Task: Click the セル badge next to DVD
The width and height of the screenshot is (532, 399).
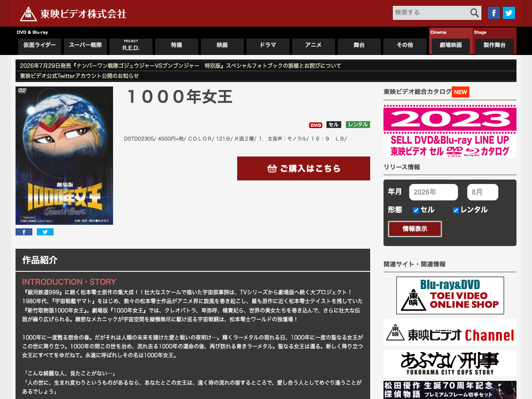Action: click(334, 125)
